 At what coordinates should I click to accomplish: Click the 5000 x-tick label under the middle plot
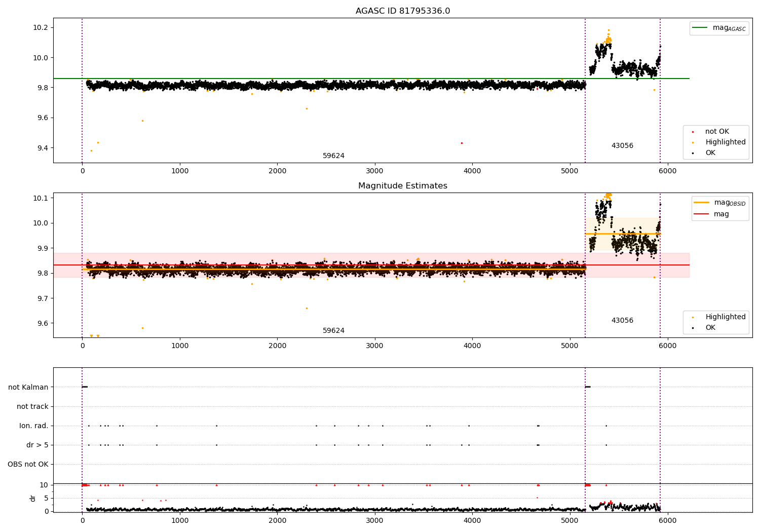(570, 346)
